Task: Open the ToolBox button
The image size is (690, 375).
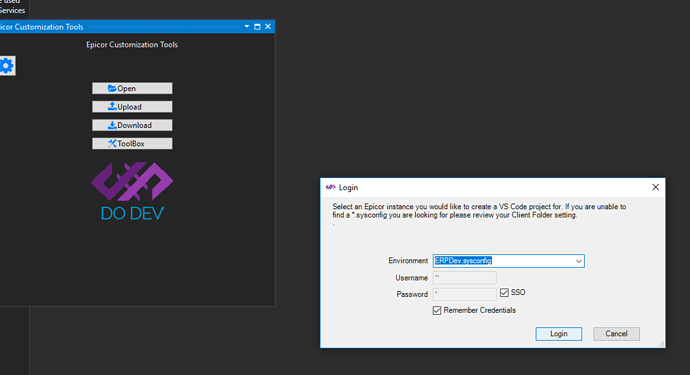Action: [132, 143]
